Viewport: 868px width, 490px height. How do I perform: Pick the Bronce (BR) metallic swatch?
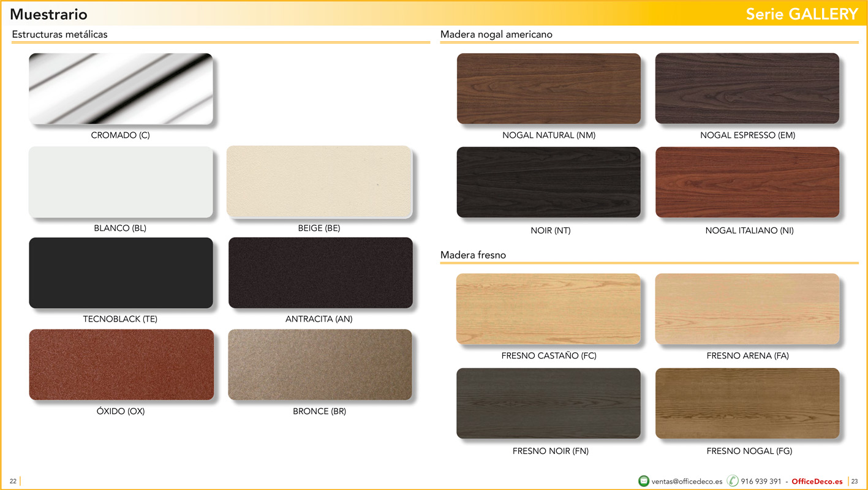tap(320, 364)
